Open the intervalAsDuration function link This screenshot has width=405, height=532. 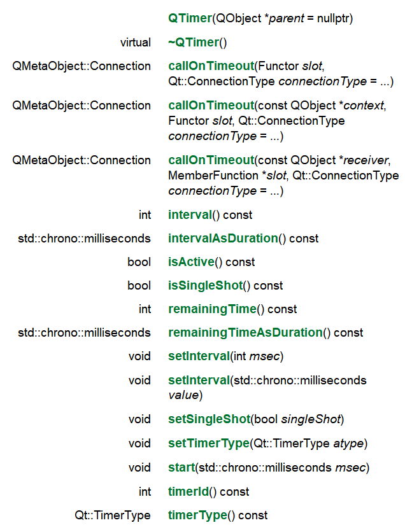pos(223,239)
